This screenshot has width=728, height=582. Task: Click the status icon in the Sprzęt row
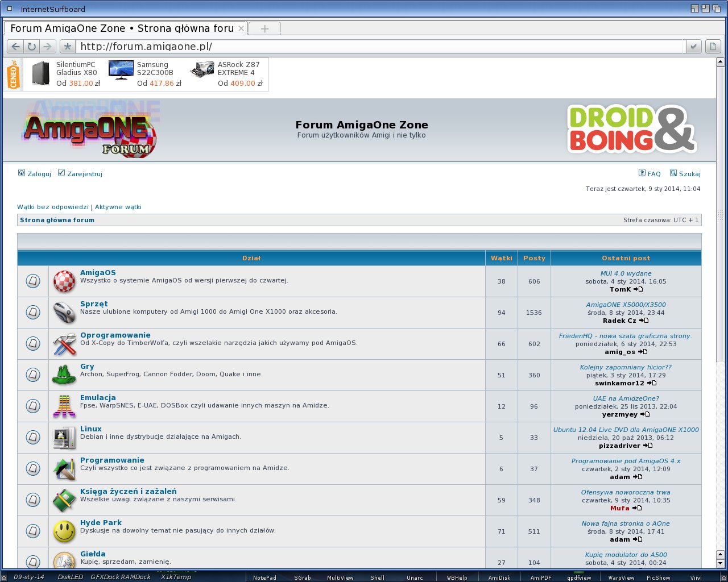click(33, 312)
